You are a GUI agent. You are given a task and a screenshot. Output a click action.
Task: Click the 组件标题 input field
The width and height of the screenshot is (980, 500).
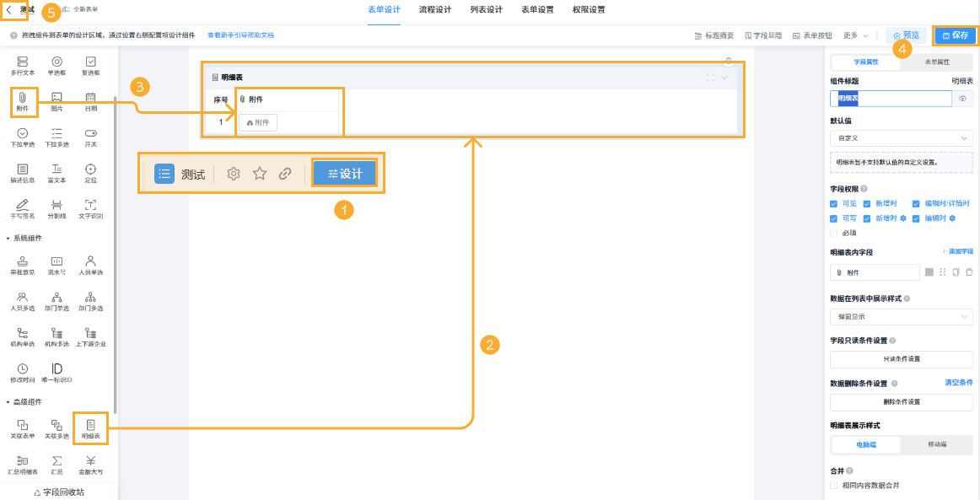(x=891, y=99)
